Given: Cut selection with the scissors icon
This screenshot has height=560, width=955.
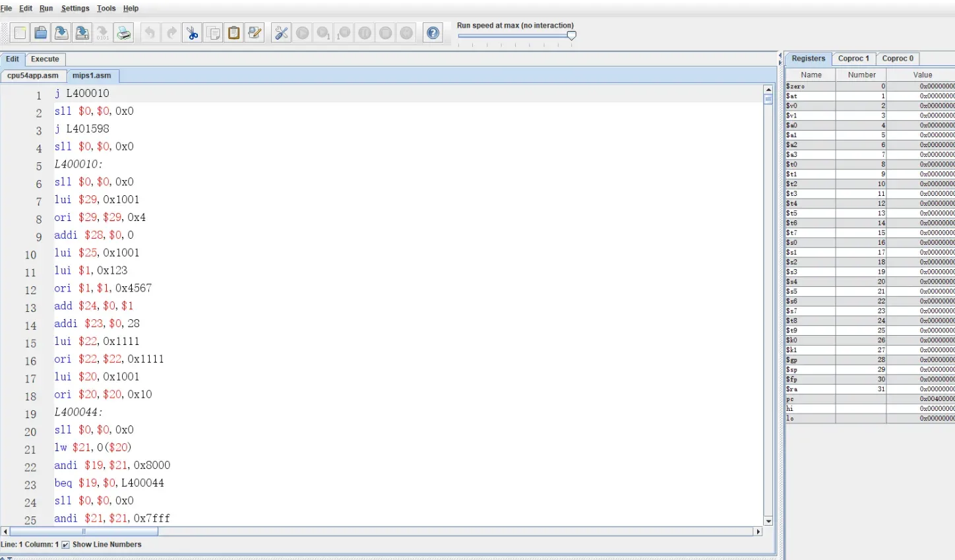Looking at the screenshot, I should (x=192, y=33).
